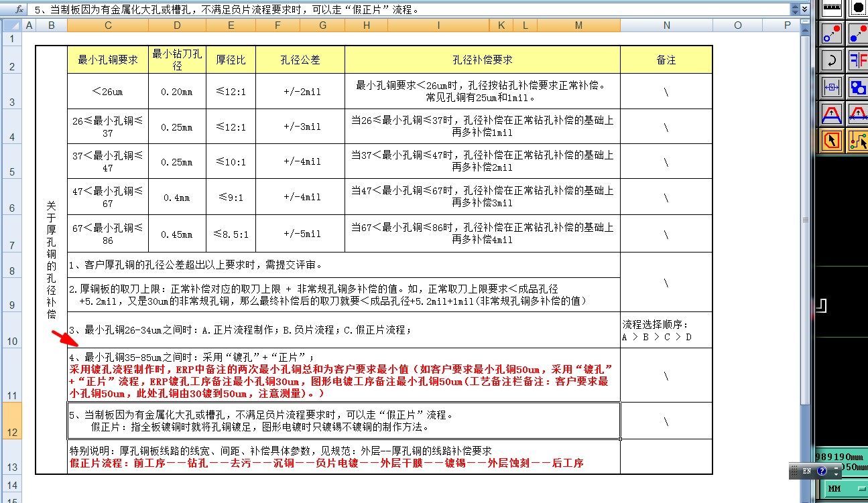Image resolution: width=868 pixels, height=503 pixels.
Task: Select column C header
Action: pyautogui.click(x=108, y=25)
